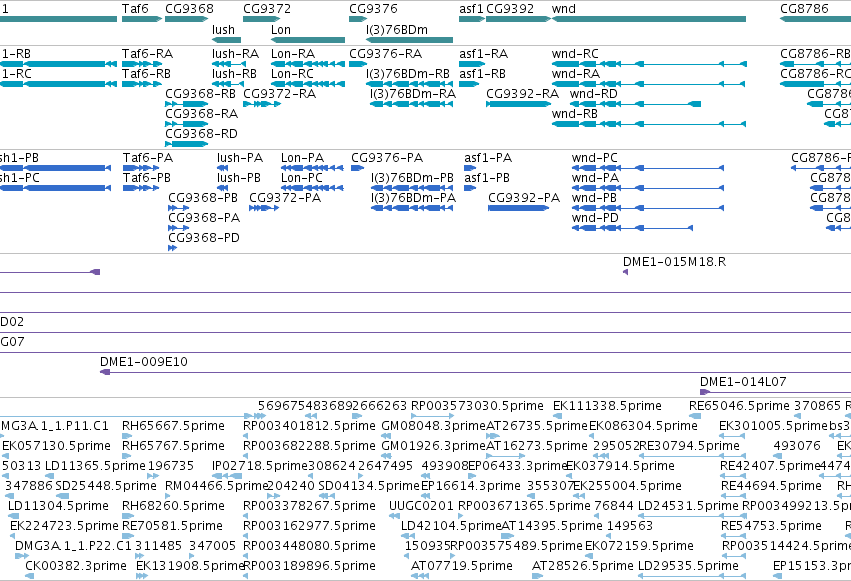
Task: Click the DME1-015M18.R clone end
Action: 625,272
